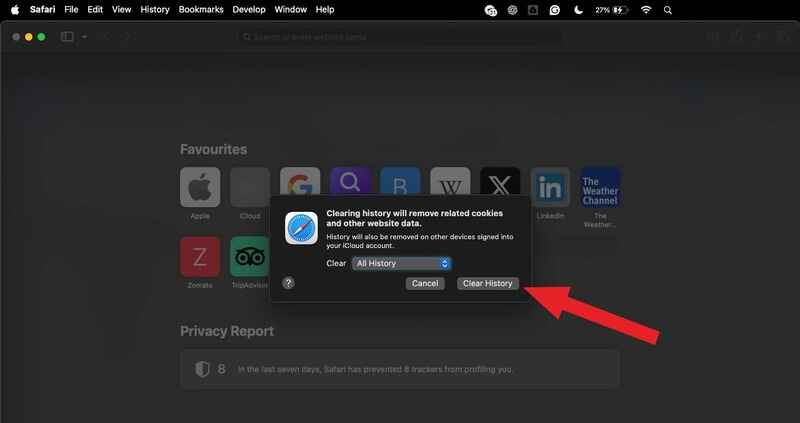Open the Zomato favourite tile
The width and height of the screenshot is (800, 423).
point(200,257)
